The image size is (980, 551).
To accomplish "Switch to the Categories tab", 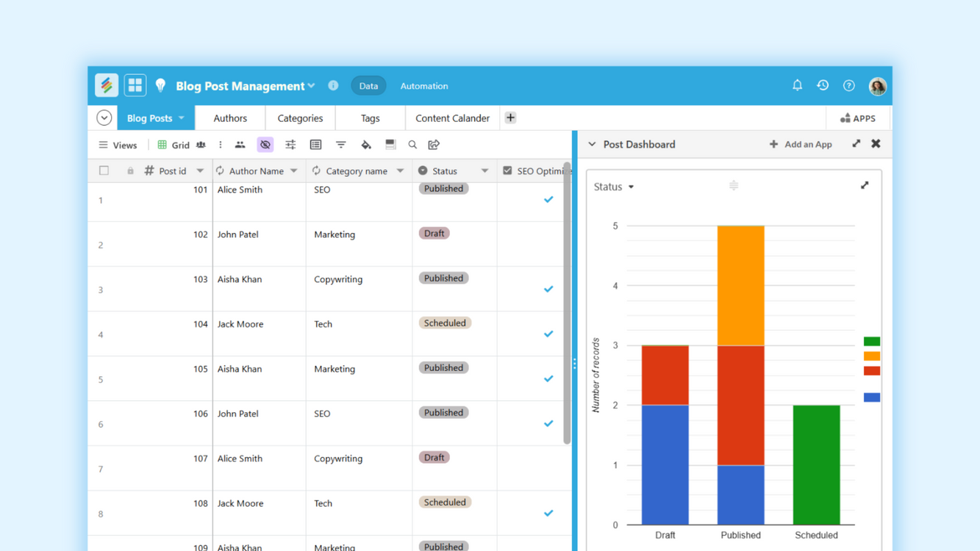I will [x=300, y=118].
